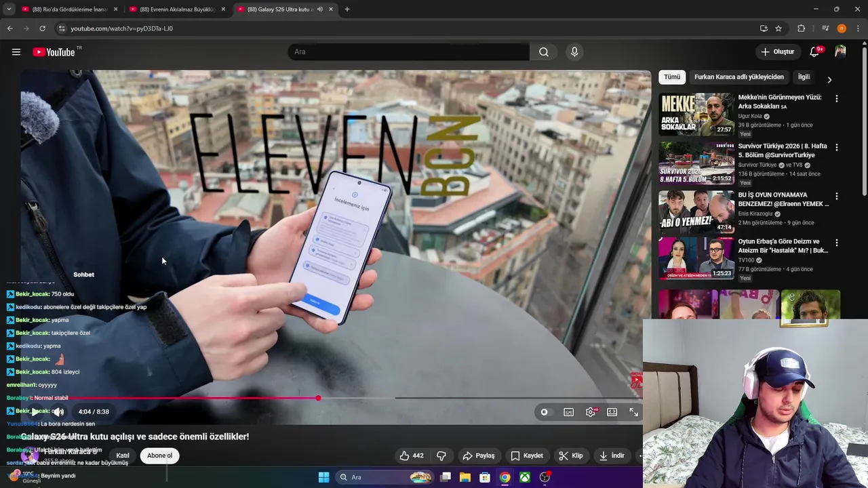
Task: Open options for the Oyun Erbaş'a Göre Deizm video
Action: (x=836, y=243)
